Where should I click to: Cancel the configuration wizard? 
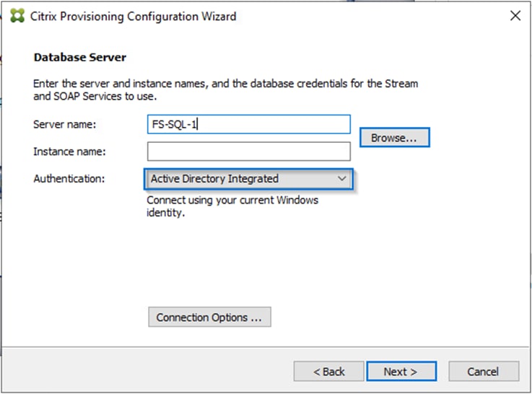point(484,372)
